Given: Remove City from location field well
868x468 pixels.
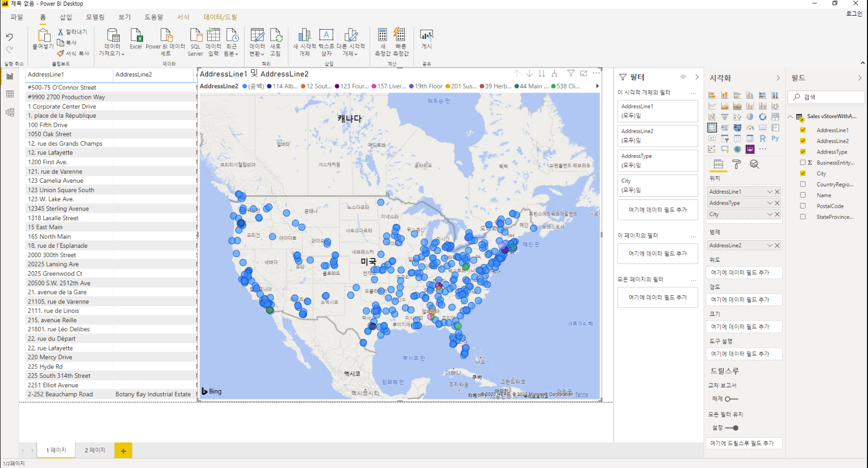Looking at the screenshot, I should tap(777, 214).
